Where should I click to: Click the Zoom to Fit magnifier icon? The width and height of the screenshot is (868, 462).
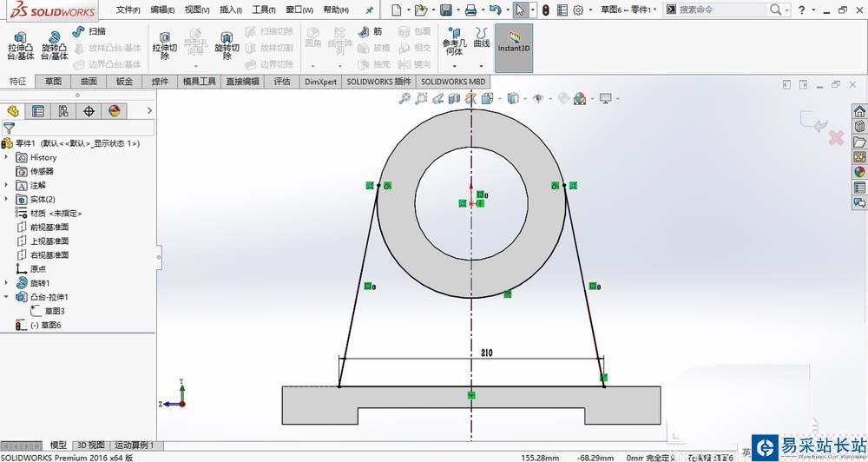point(404,99)
